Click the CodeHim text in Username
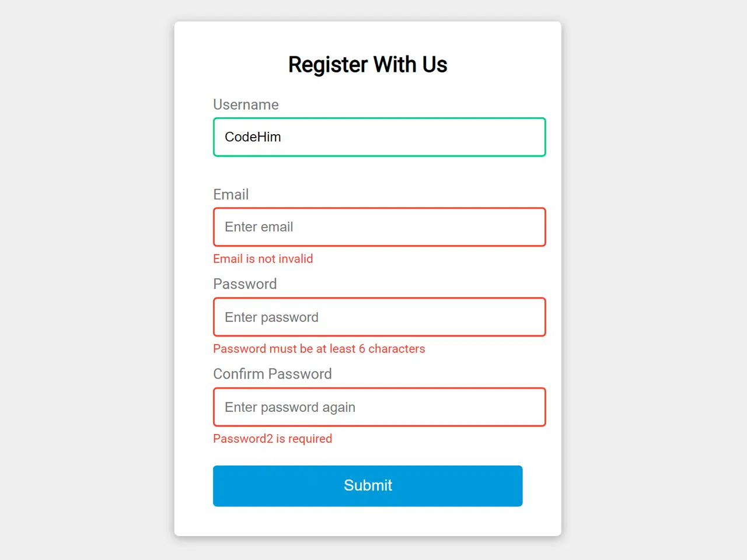This screenshot has height=560, width=747. tap(252, 137)
